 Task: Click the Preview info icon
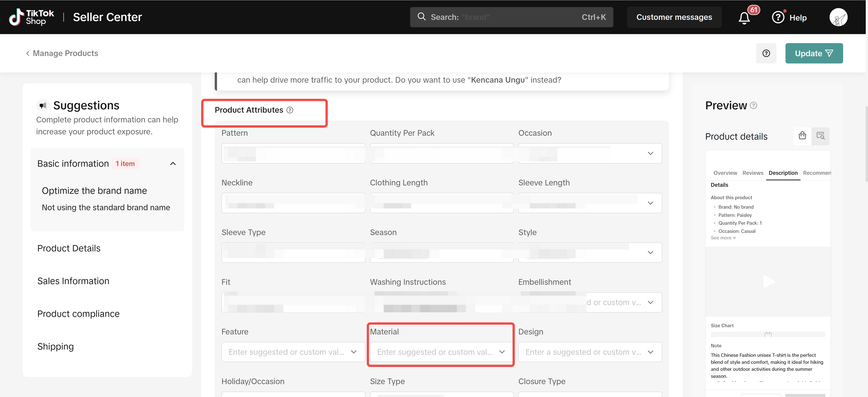click(754, 105)
